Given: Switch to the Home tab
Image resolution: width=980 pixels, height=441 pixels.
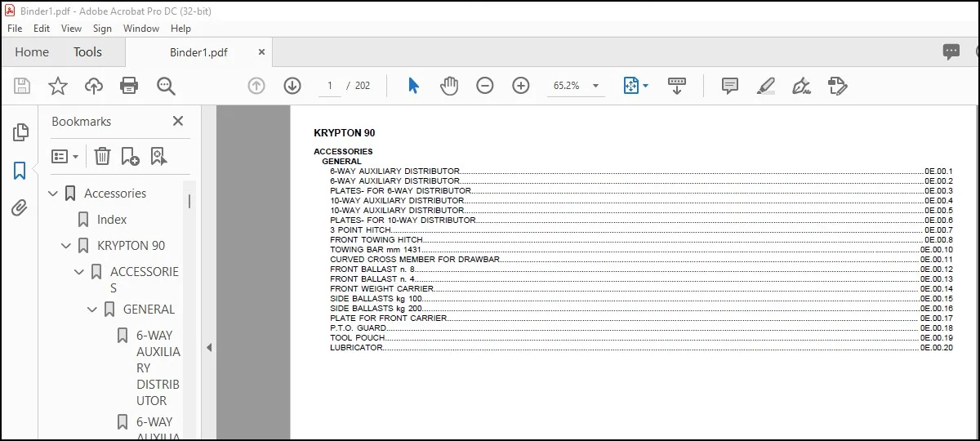Looking at the screenshot, I should pos(32,52).
